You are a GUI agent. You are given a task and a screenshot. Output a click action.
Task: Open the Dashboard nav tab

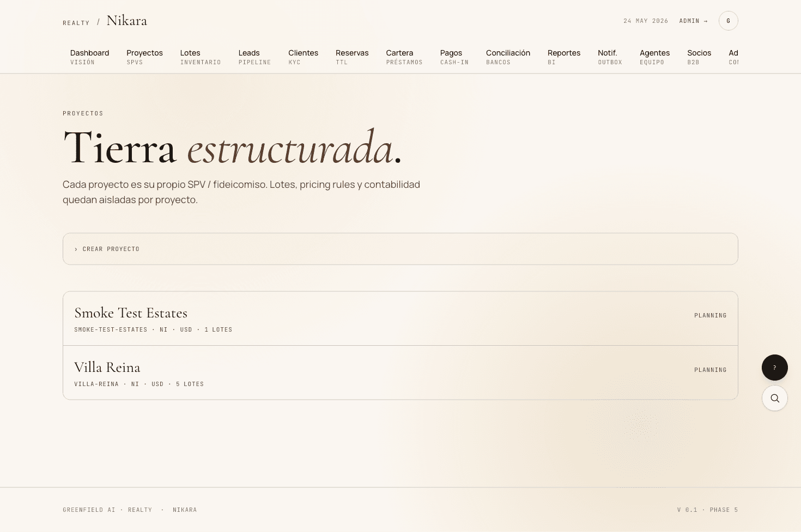click(x=89, y=57)
